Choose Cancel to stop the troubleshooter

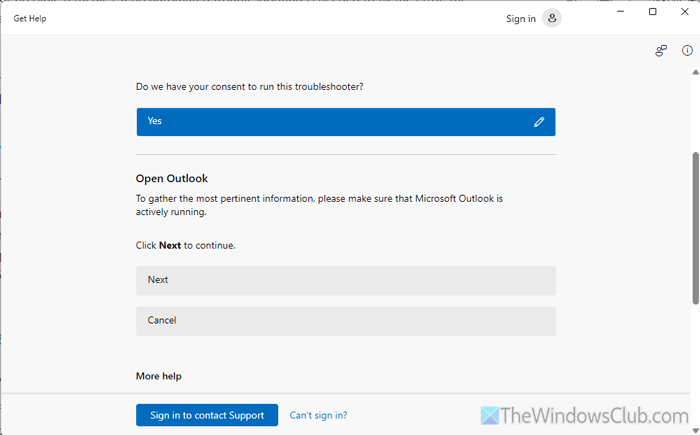(345, 321)
